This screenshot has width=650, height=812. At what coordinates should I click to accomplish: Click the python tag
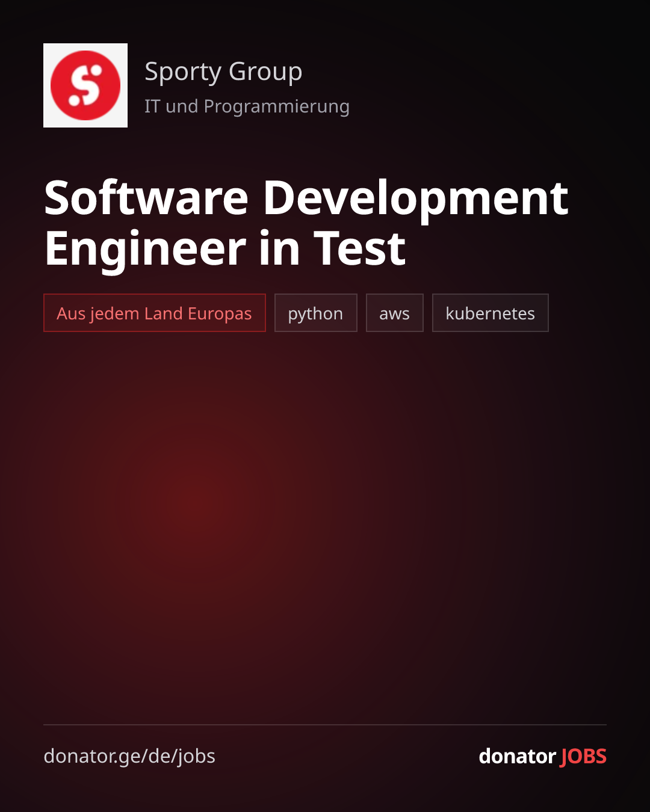pos(316,313)
